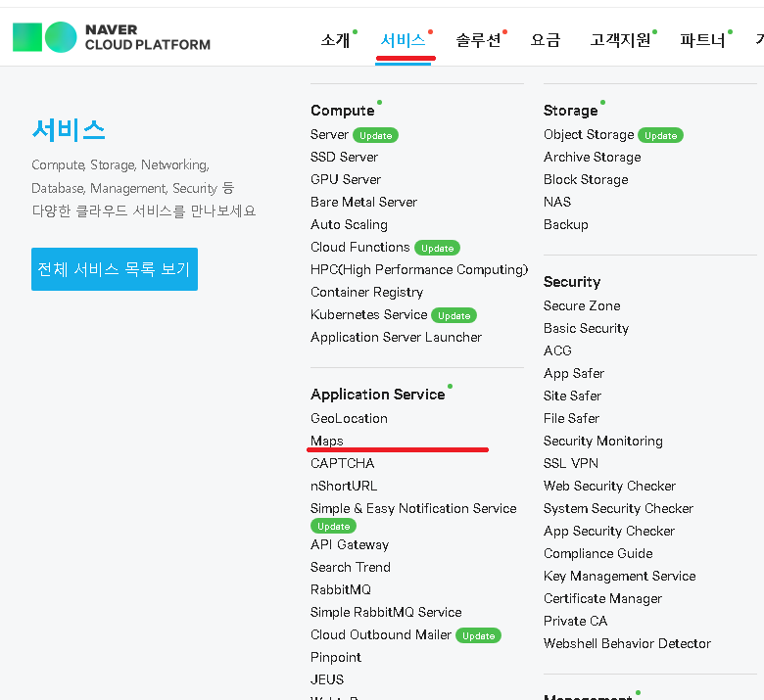
Task: Open the Simple RabbitMQ Service link
Action: coord(386,612)
